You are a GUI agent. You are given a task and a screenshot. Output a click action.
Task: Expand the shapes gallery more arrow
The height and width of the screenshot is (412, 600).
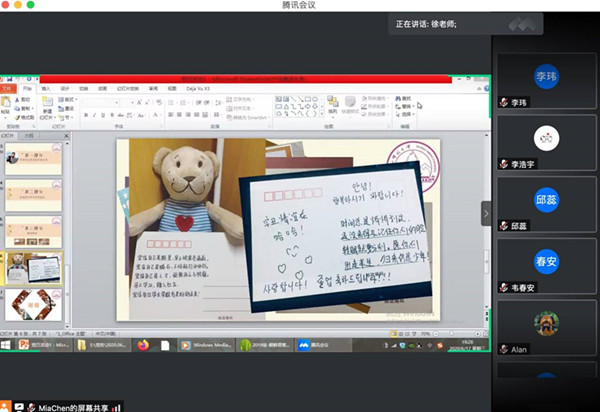(322, 114)
